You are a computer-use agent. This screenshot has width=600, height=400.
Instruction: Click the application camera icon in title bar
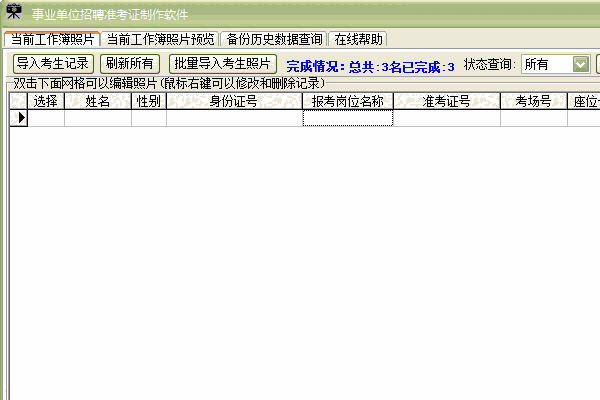(14, 11)
